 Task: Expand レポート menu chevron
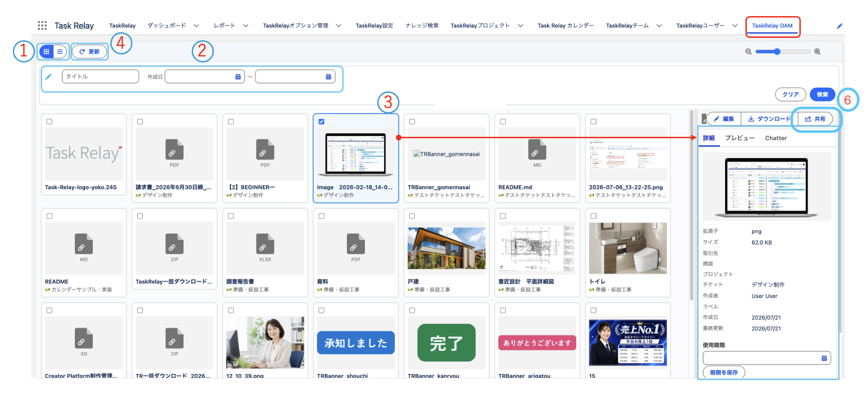(246, 26)
